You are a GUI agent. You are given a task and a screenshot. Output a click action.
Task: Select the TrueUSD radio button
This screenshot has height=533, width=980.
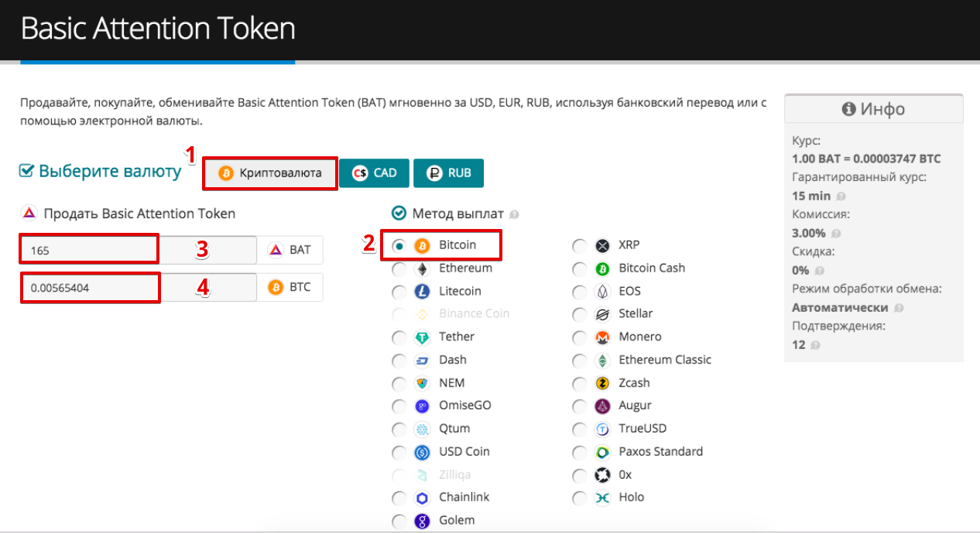tap(580, 430)
